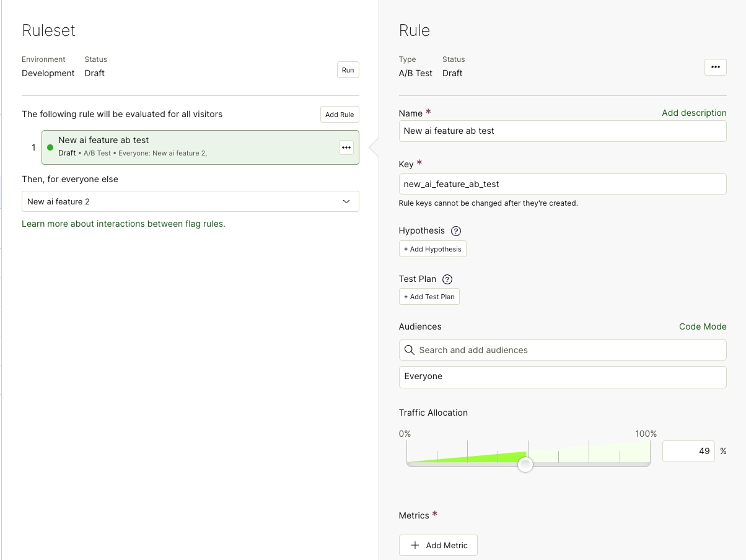Click the Traffic Allocation slider handle
The image size is (746, 560).
point(525,465)
